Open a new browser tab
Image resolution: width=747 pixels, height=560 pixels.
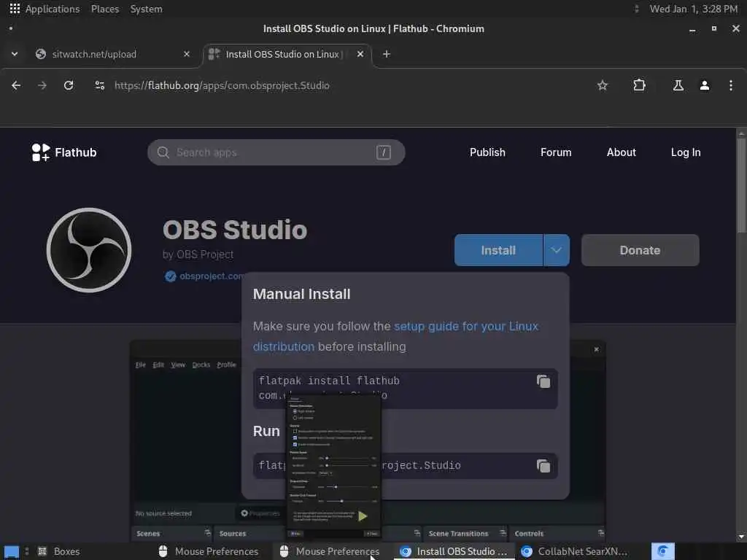[x=387, y=54]
